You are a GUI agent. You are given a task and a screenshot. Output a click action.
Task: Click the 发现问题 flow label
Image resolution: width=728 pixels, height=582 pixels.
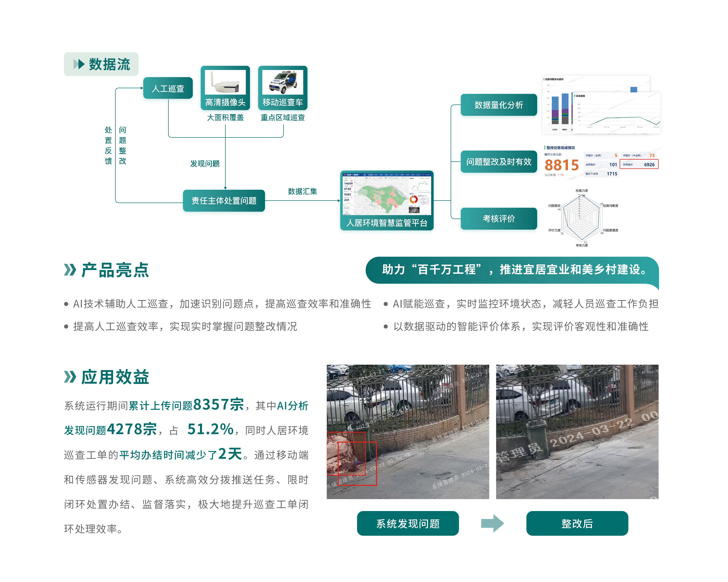click(205, 164)
